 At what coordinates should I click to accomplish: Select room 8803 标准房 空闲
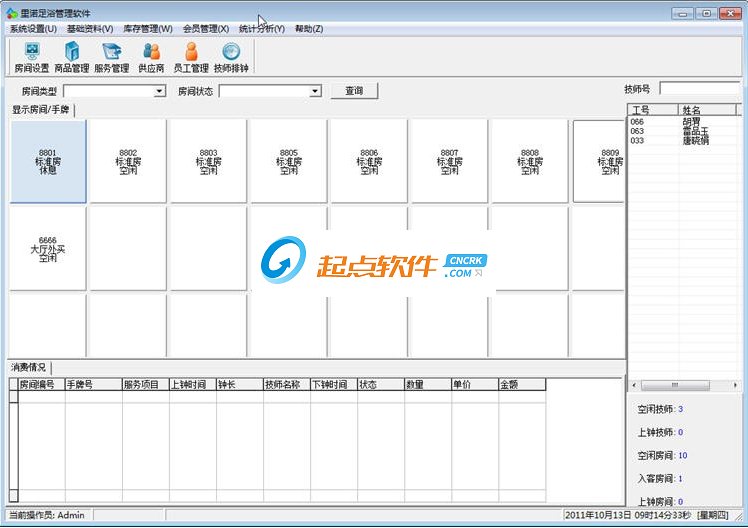point(208,161)
